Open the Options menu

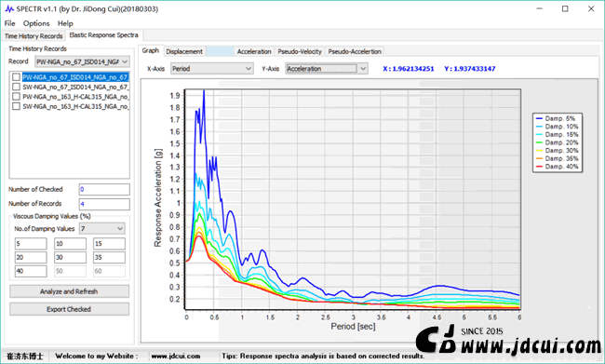point(36,23)
